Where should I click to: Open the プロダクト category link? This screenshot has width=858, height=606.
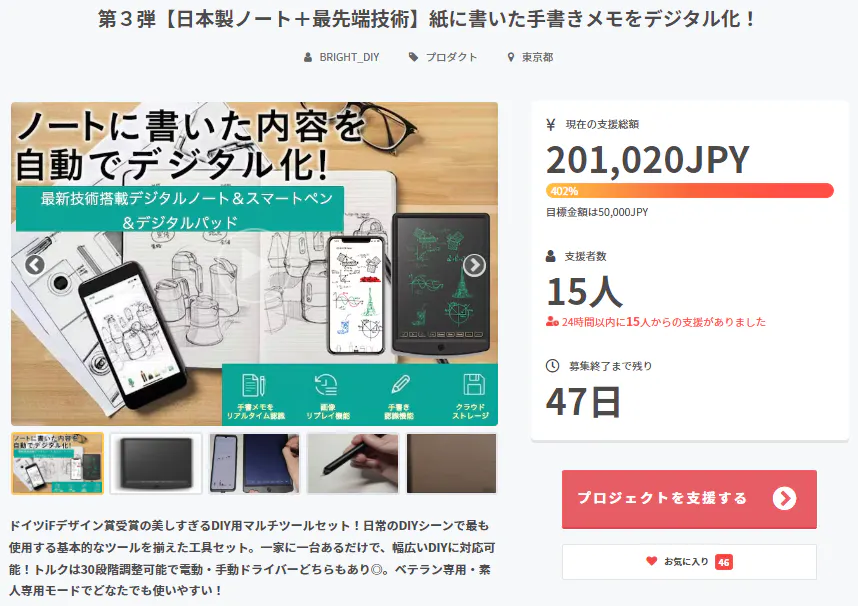tap(451, 57)
